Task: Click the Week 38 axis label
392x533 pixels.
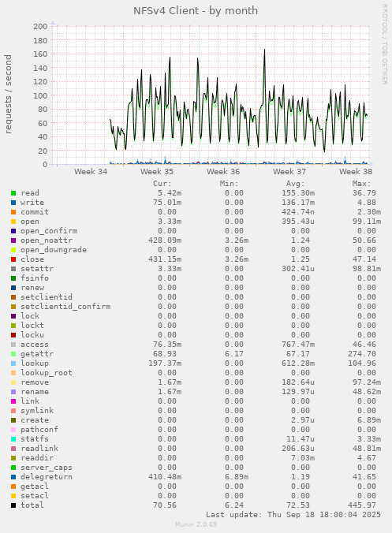Action: tap(356, 172)
